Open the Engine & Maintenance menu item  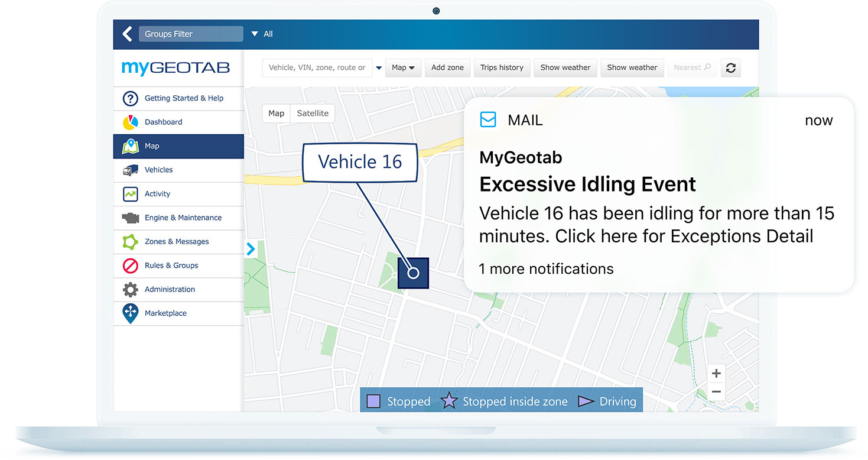pos(178,218)
